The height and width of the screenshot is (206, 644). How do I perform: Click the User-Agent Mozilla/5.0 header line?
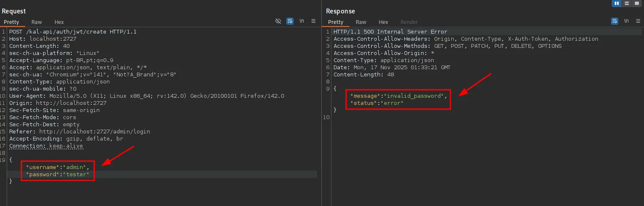(147, 96)
